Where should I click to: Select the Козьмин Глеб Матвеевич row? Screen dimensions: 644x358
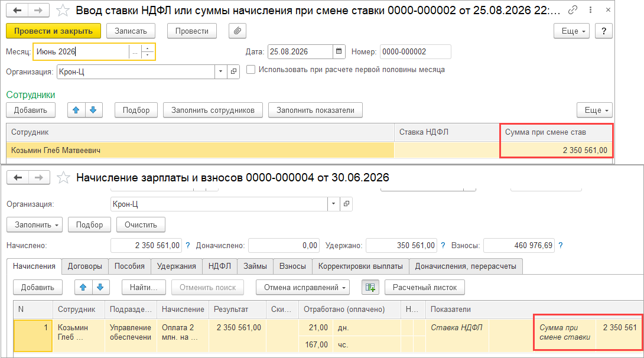[x=309, y=150]
